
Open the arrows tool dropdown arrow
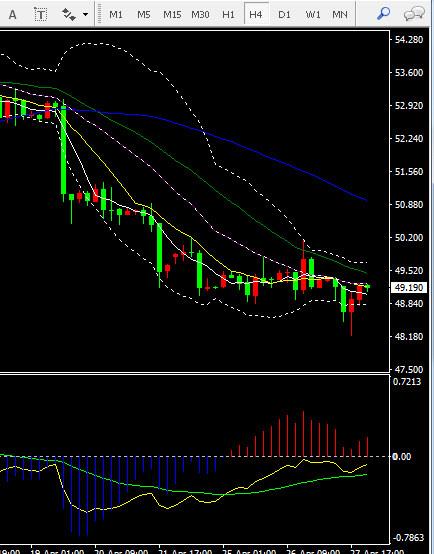pos(85,14)
